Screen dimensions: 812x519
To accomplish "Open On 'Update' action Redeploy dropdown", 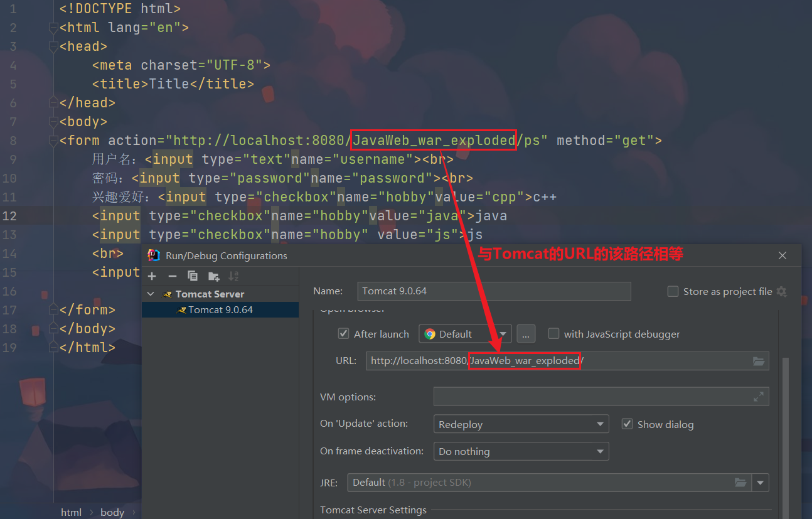I will click(x=521, y=424).
